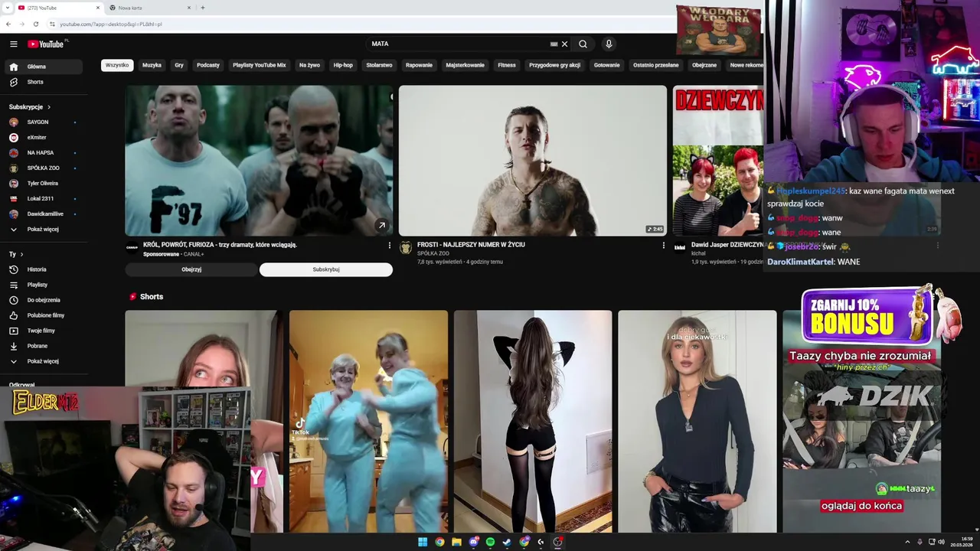Open Historia in the sidebar
The image size is (980, 551).
(x=43, y=269)
